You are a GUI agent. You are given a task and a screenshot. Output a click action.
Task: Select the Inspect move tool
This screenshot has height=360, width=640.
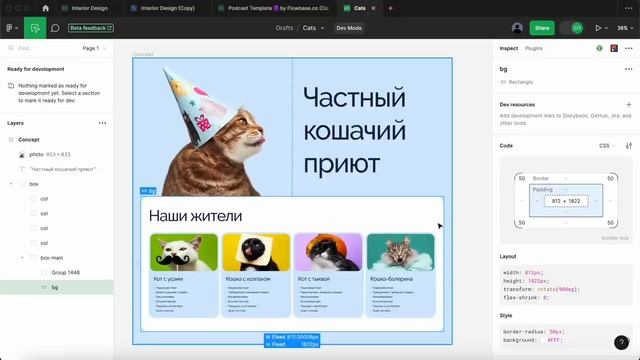click(35, 28)
